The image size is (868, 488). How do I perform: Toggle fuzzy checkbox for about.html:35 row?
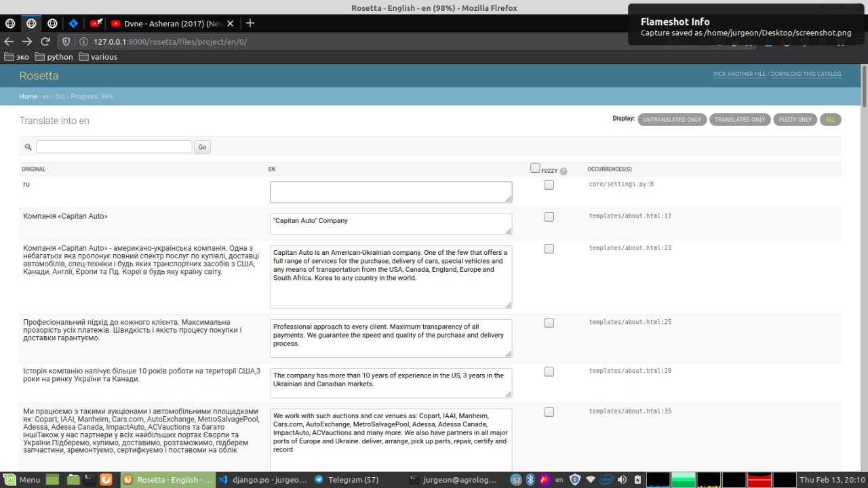(x=549, y=412)
